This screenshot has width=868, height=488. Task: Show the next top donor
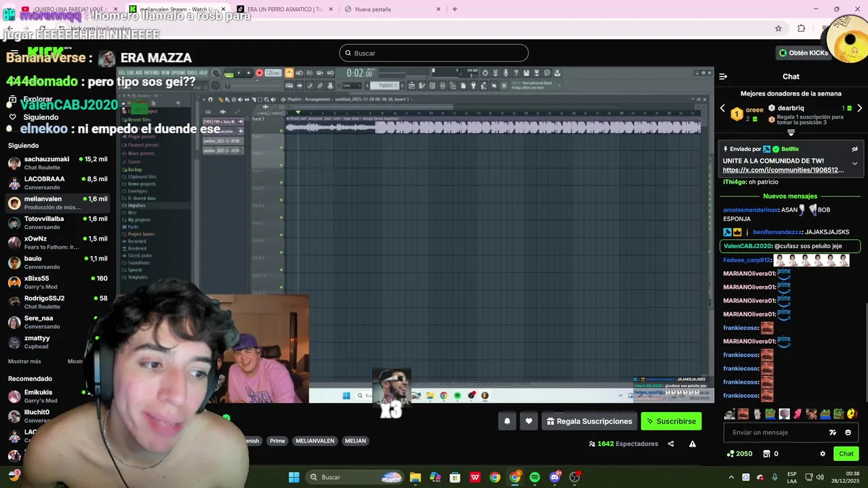(x=859, y=108)
